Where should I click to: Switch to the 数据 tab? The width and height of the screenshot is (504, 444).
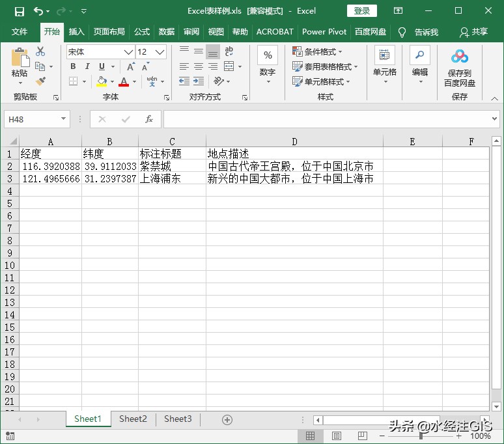pos(167,32)
